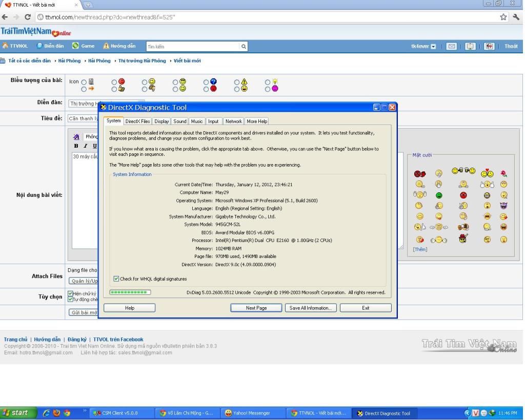
Task: Open the Thị trường Hải Phòng breadcrumb link
Action: [x=142, y=61]
